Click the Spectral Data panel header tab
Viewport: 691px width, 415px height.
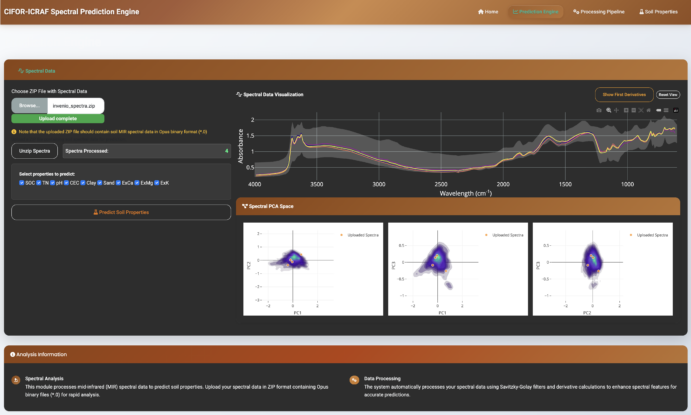37,70
